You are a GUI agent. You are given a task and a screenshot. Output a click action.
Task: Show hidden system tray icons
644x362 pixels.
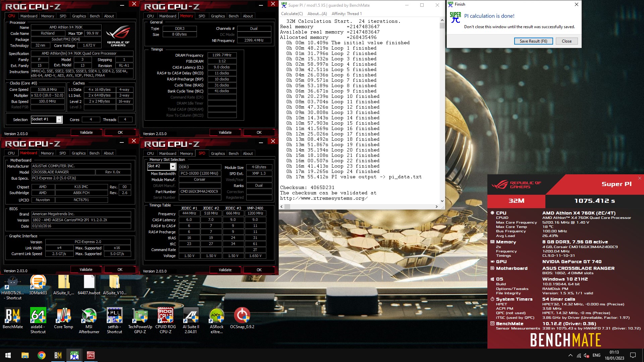[x=570, y=355]
